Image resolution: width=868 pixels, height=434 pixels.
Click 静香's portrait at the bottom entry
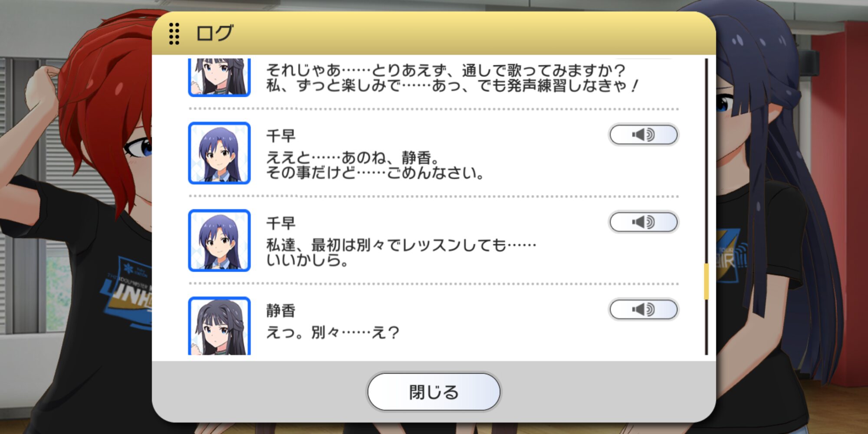point(220,326)
